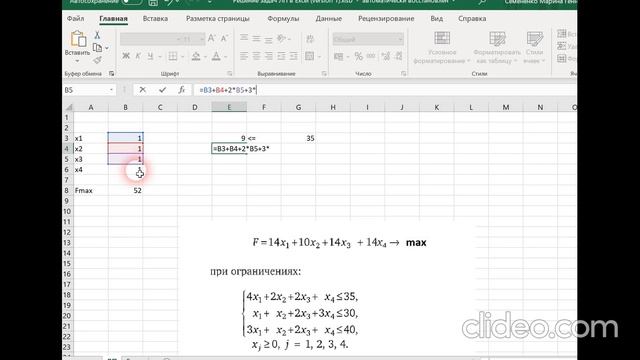This screenshot has width=640, height=360.
Task: Click the comma thousands separator icon
Action: point(371,56)
